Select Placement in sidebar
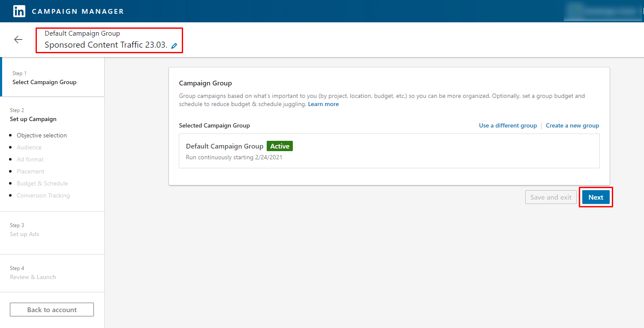 [x=30, y=171]
